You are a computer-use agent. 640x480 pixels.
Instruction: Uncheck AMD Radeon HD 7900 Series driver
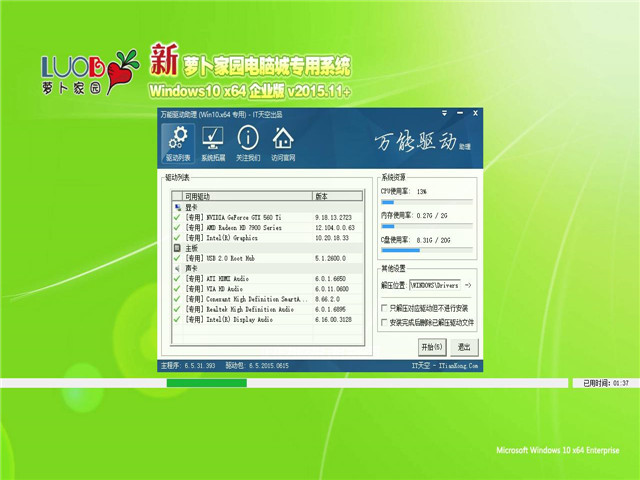click(x=177, y=228)
